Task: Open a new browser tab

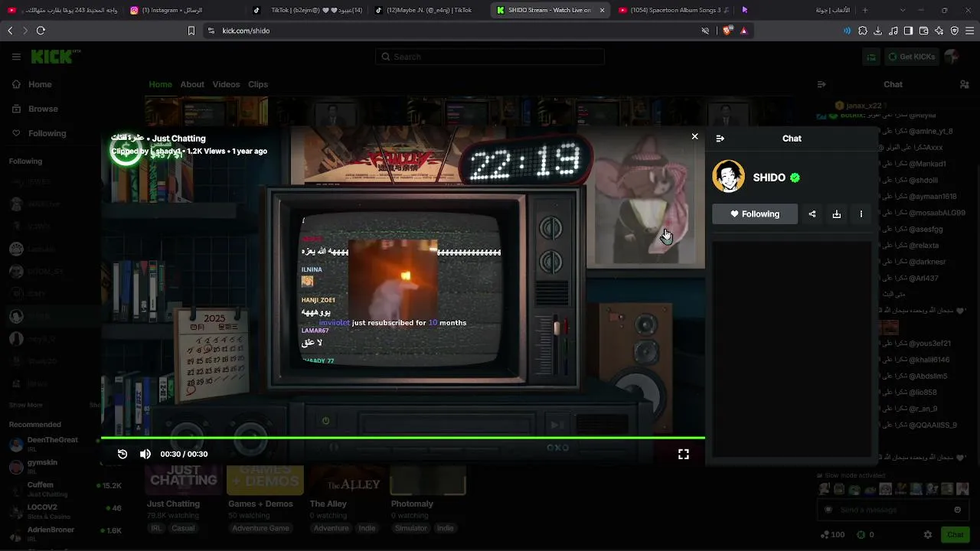Action: (x=865, y=10)
